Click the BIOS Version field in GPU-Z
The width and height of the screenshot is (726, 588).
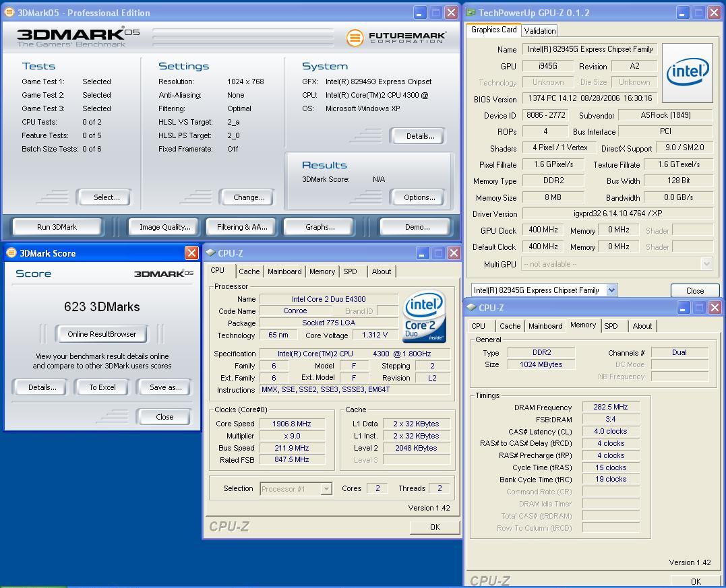(x=590, y=98)
